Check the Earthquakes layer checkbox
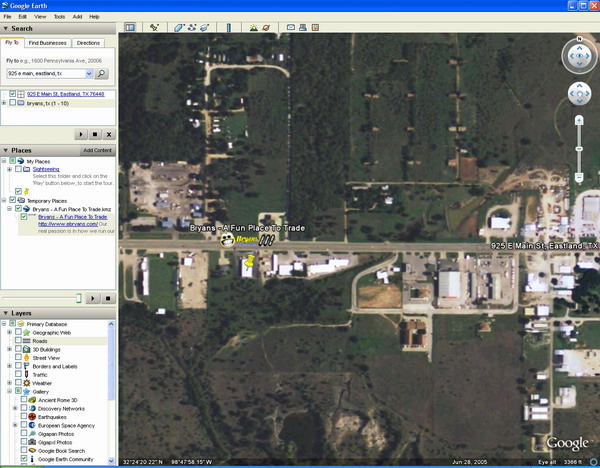600x468 pixels. click(x=24, y=416)
